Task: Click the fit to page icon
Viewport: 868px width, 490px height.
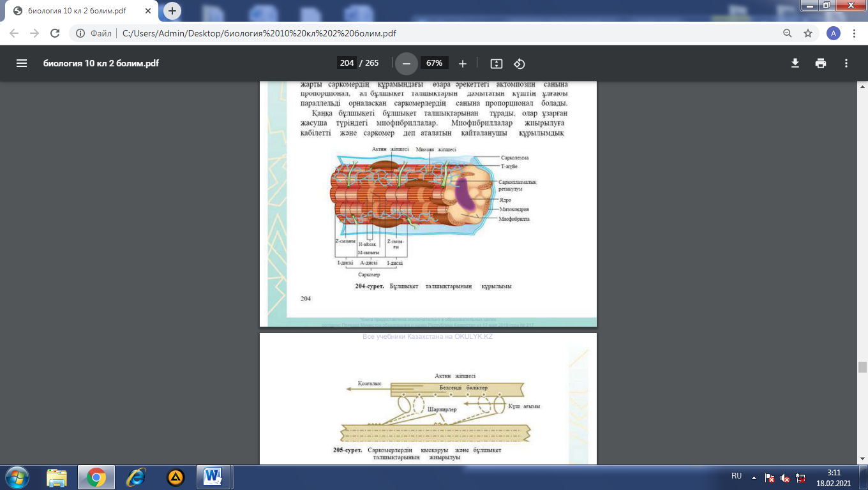Action: 497,63
